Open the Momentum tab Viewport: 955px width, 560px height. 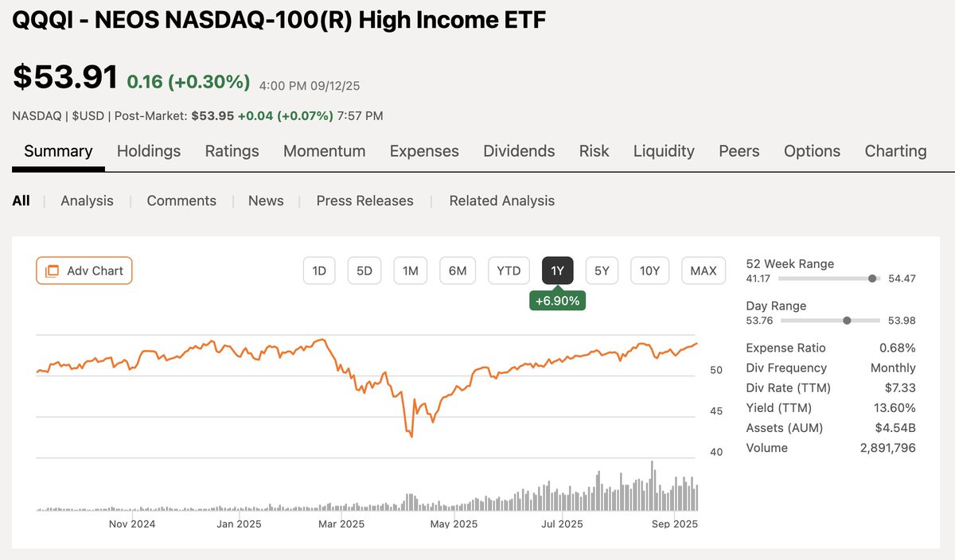pos(325,151)
